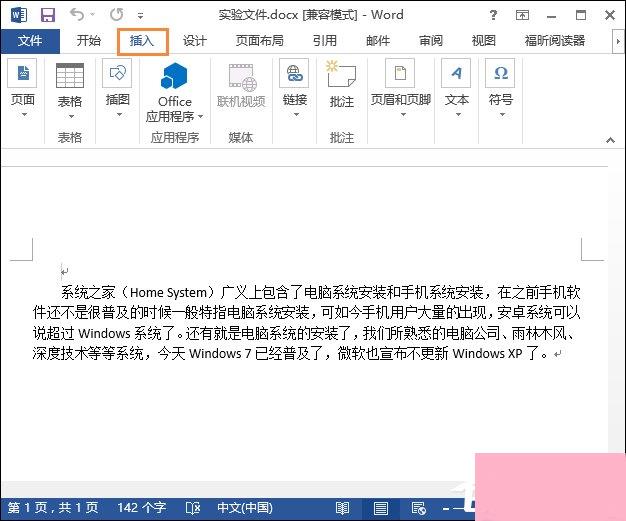Switch to the 开始 Home tab

pyautogui.click(x=89, y=41)
